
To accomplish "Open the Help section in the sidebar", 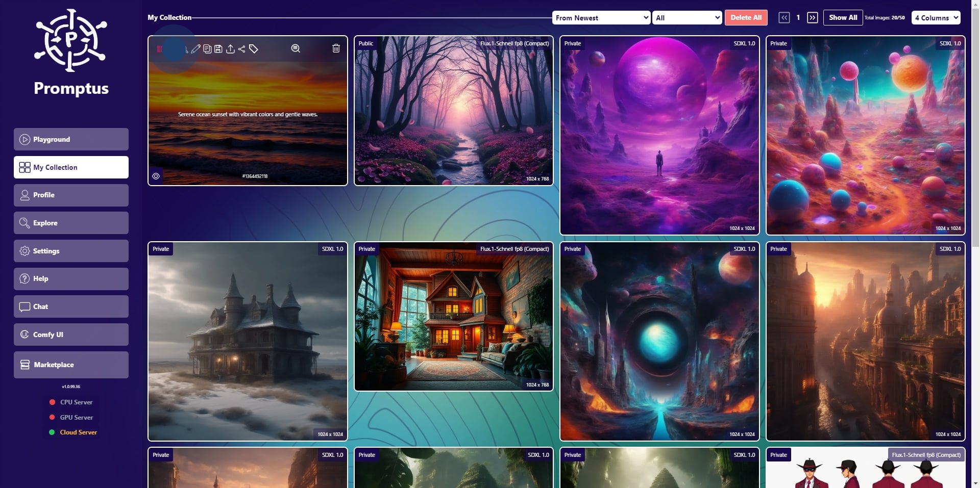I will (x=71, y=279).
